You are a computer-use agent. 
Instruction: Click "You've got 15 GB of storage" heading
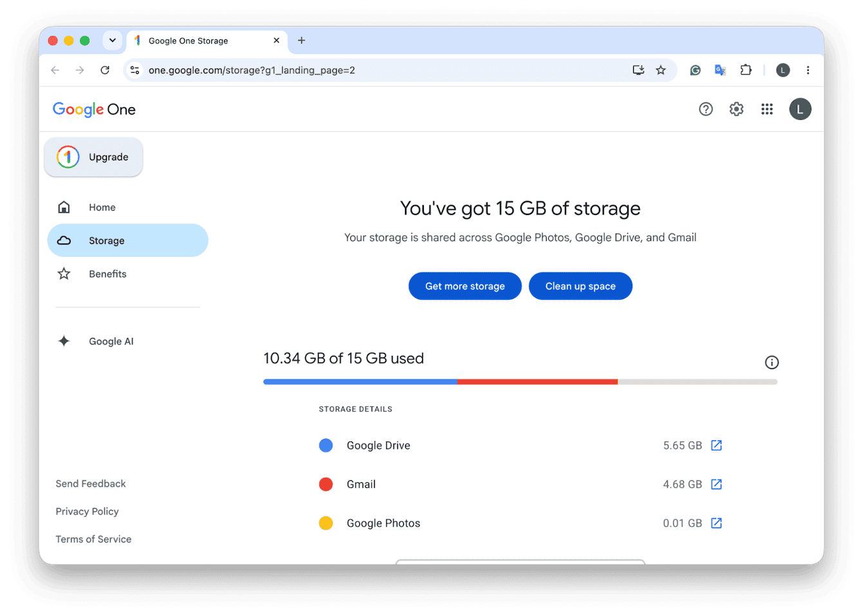[x=520, y=209]
